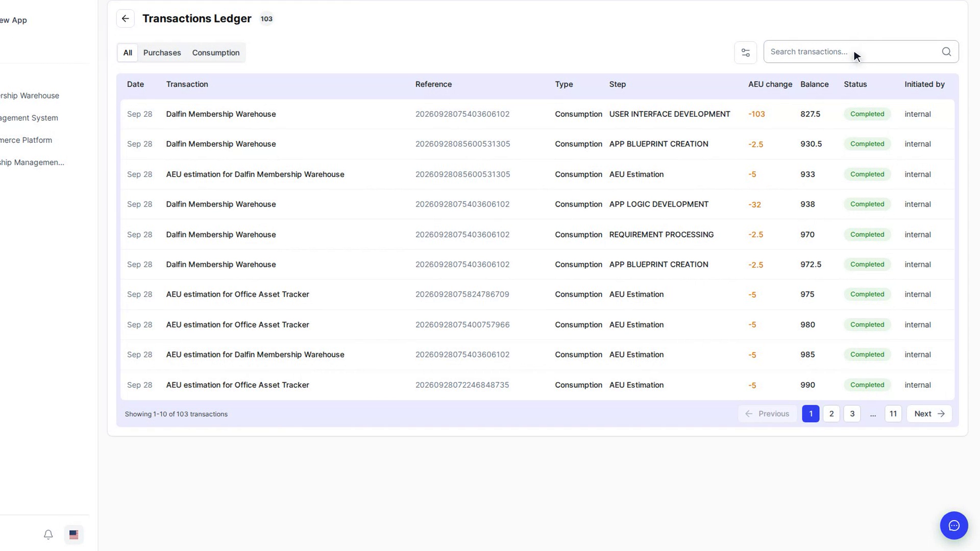Click the AEU change column header
Screen dimensions: 980x551
click(x=770, y=84)
